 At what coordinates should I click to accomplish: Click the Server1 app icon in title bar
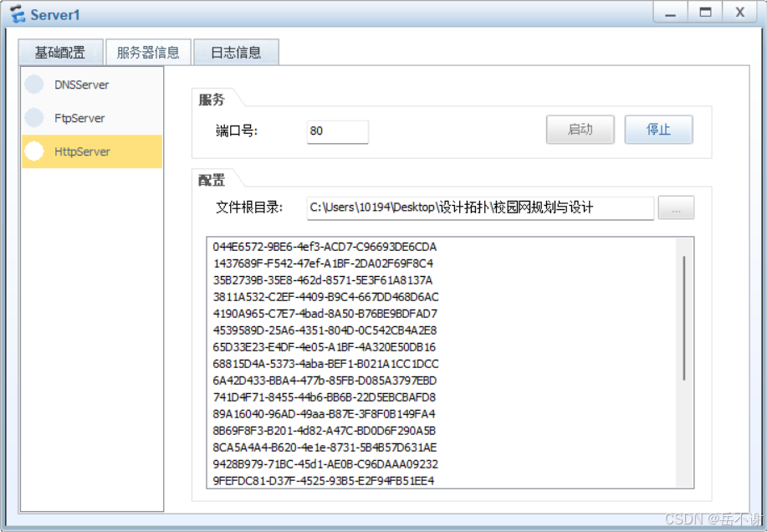pos(18,14)
